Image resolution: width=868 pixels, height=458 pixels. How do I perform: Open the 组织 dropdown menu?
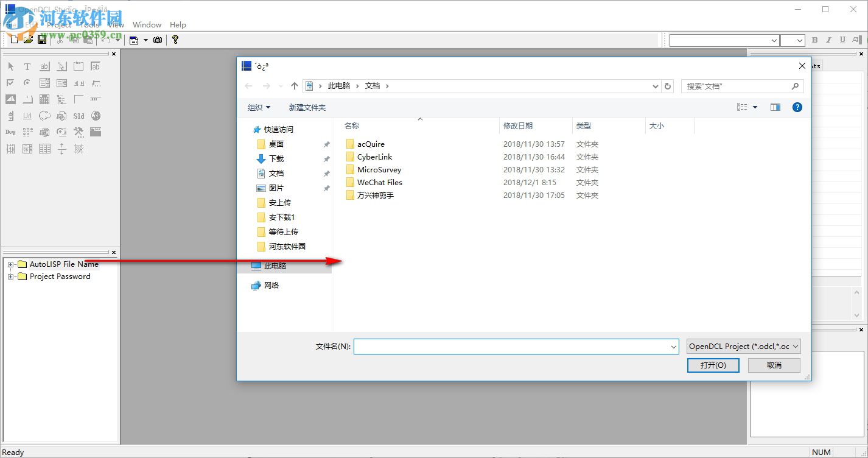259,107
